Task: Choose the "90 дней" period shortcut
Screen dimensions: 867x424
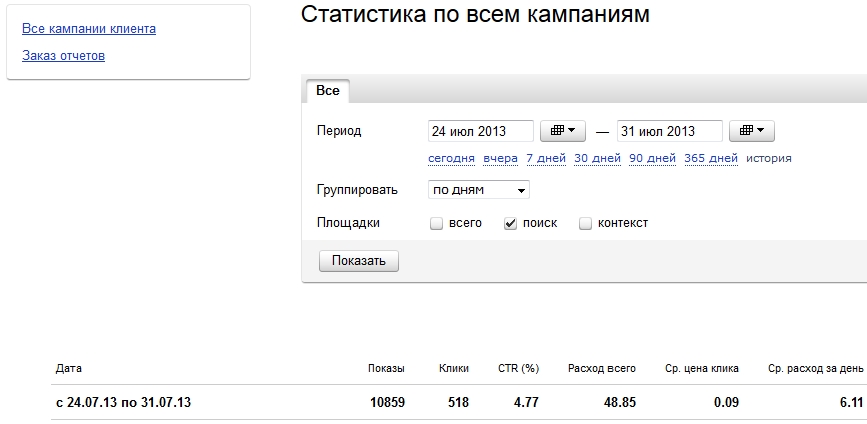Action: [x=652, y=159]
